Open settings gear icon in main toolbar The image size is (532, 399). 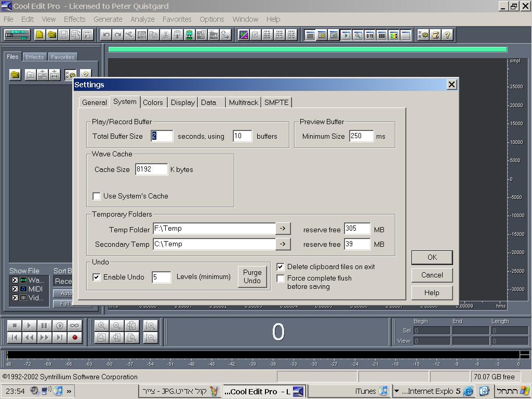coord(423,35)
